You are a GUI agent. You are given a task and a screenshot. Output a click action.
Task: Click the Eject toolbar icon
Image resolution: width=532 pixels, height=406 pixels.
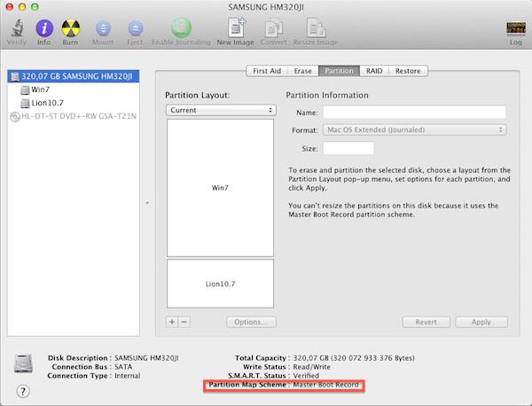pos(135,27)
